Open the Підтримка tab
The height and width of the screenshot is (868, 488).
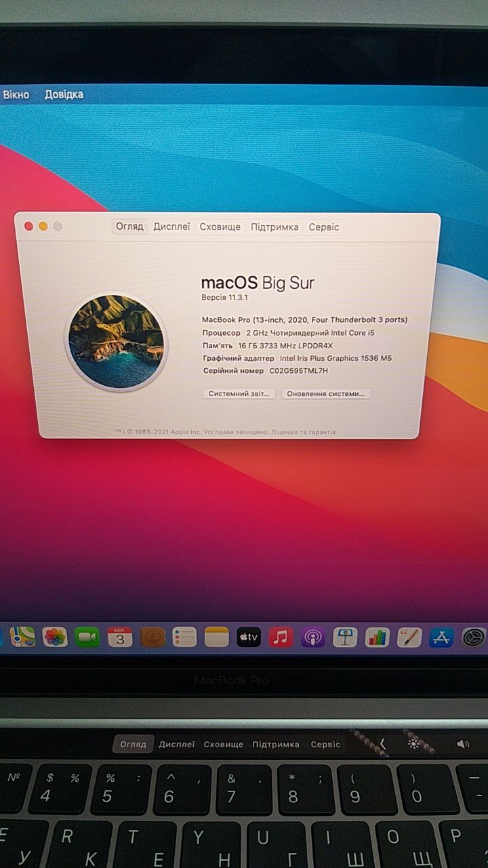coord(274,227)
